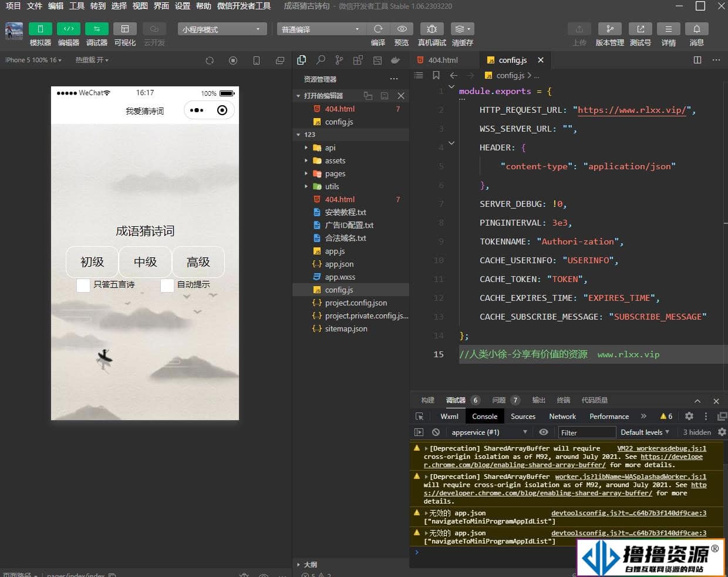Toggle the console live expression eye

point(544,432)
